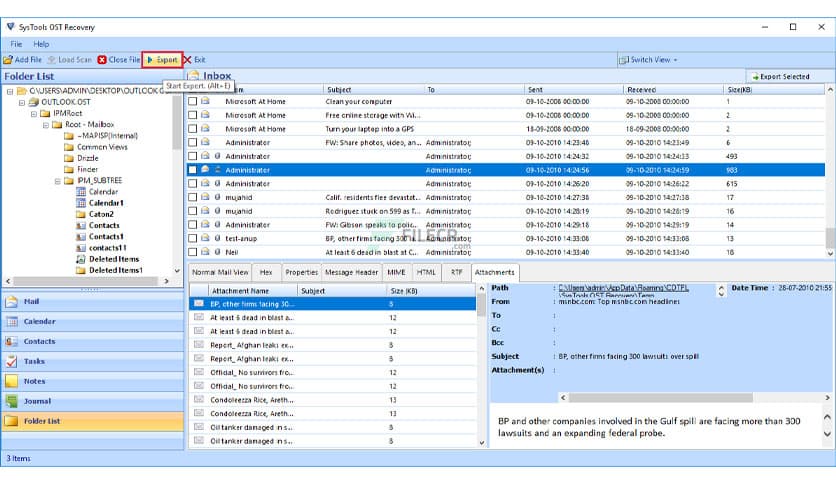Switch to the Tasks navigation pane
The width and height of the screenshot is (836, 484).
[92, 361]
